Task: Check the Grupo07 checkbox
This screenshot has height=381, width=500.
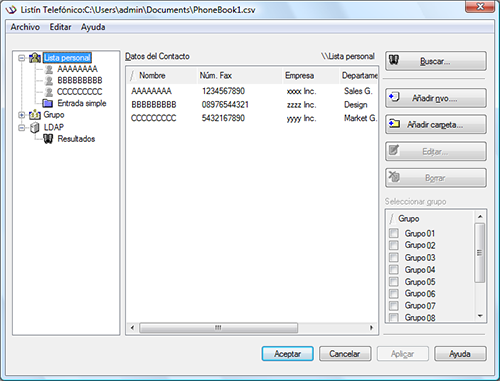Action: (394, 306)
